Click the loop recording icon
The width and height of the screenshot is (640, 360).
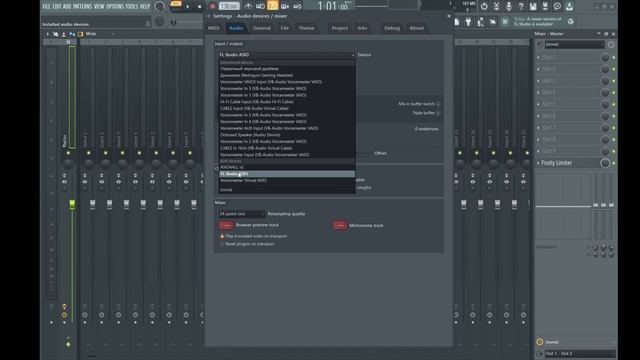click(297, 6)
